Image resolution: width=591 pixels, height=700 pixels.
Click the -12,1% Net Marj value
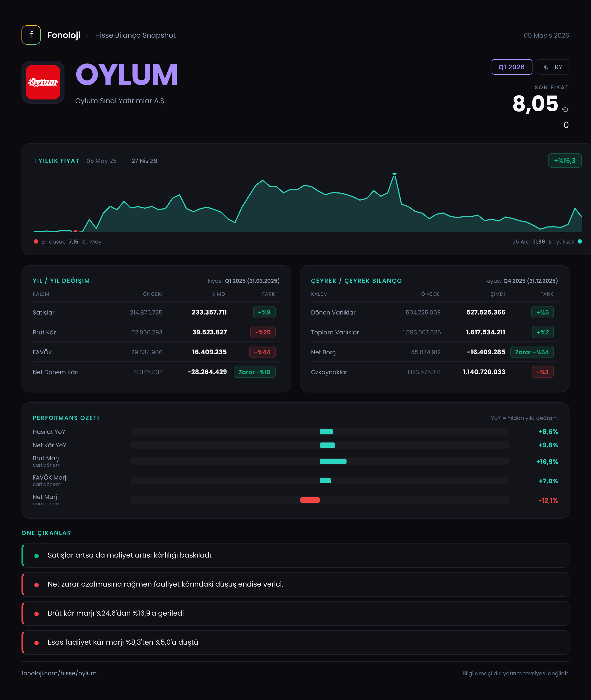(x=548, y=501)
